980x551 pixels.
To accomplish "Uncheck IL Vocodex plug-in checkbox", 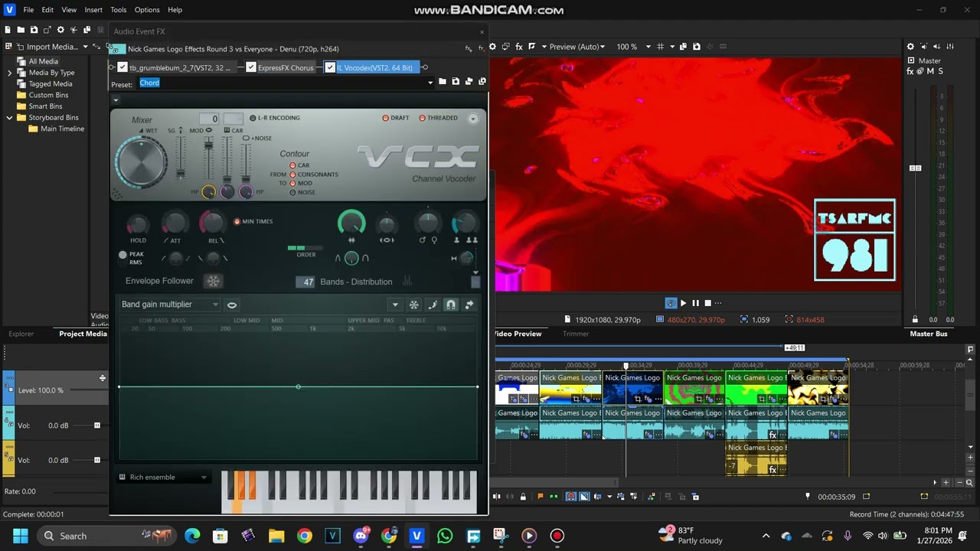I will [330, 67].
